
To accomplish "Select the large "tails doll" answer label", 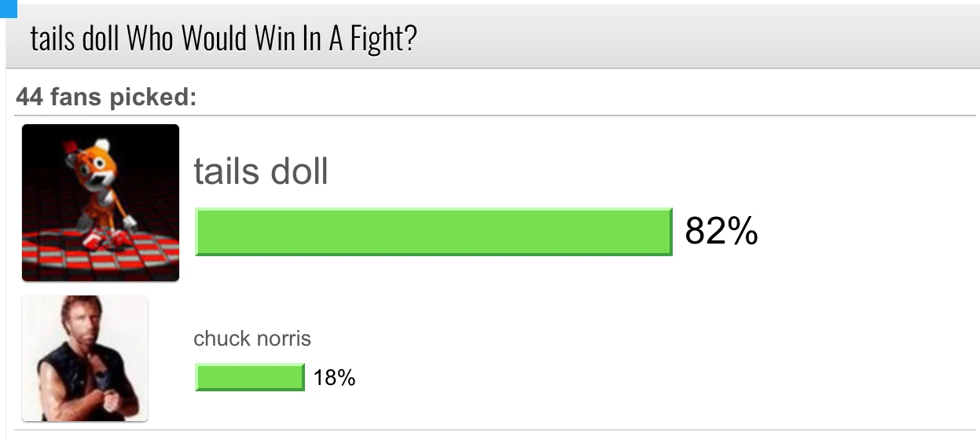I will click(261, 170).
